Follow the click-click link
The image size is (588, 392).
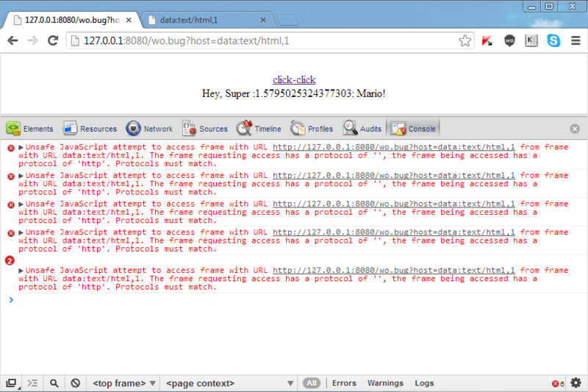pyautogui.click(x=294, y=79)
